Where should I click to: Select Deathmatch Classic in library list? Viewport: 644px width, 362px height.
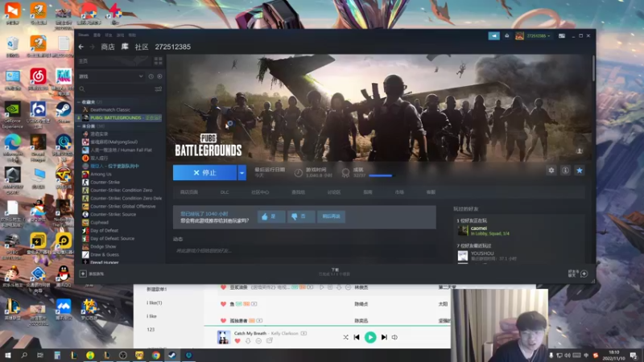[110, 109]
